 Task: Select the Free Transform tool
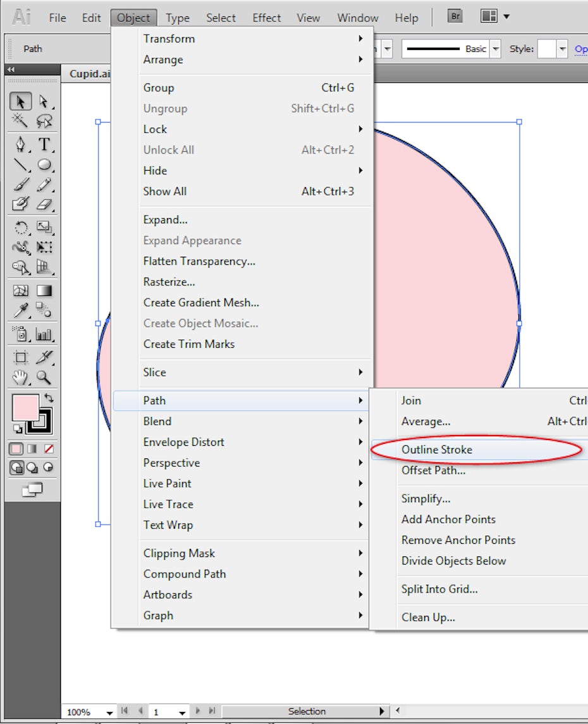click(x=44, y=247)
